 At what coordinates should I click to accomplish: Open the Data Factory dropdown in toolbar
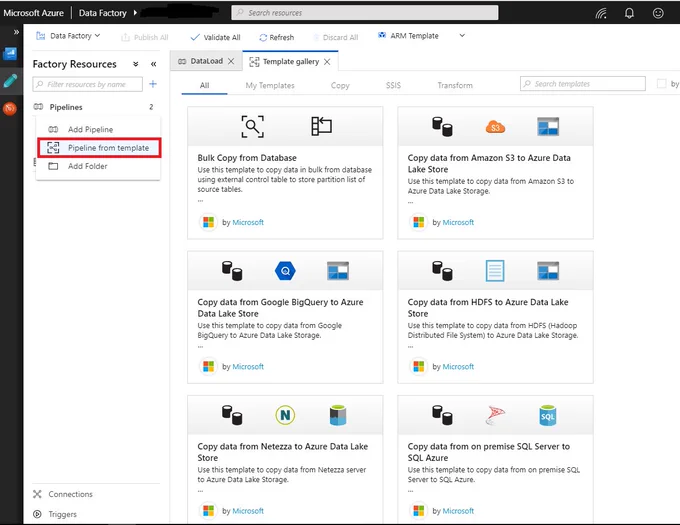tap(68, 36)
